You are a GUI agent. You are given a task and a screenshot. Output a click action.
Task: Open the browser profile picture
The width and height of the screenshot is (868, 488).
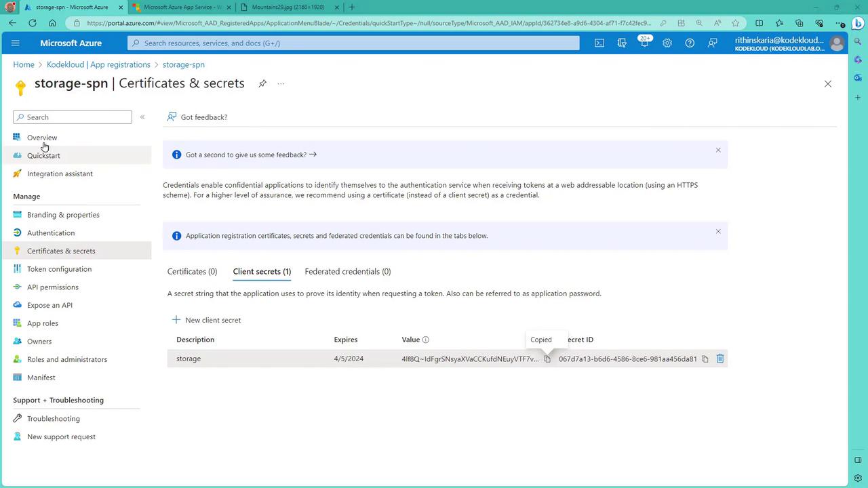10,7
